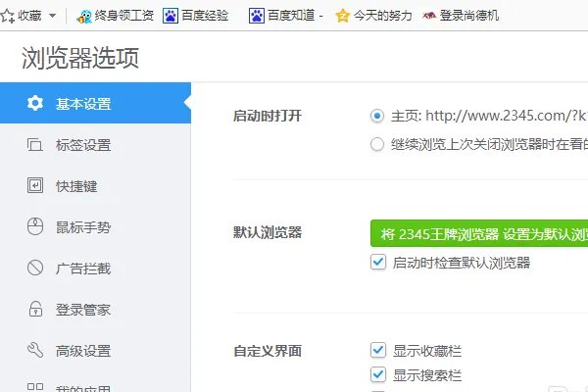Open the 百度知道 bookmark
This screenshot has height=392, width=588.
tap(286, 16)
